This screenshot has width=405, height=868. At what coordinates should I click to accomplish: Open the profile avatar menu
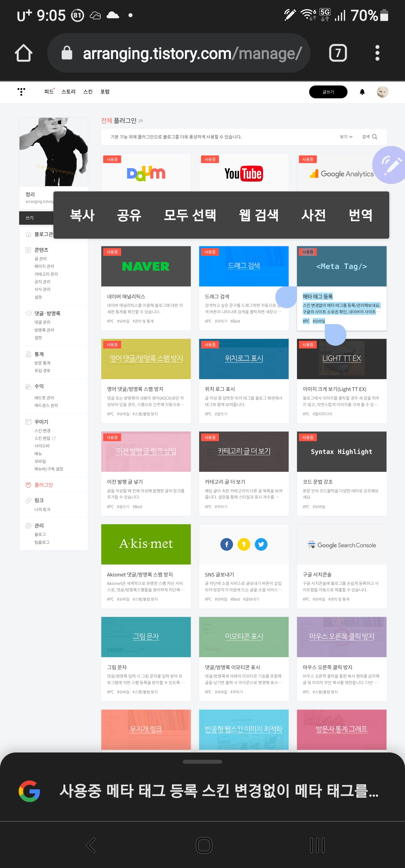pyautogui.click(x=382, y=92)
